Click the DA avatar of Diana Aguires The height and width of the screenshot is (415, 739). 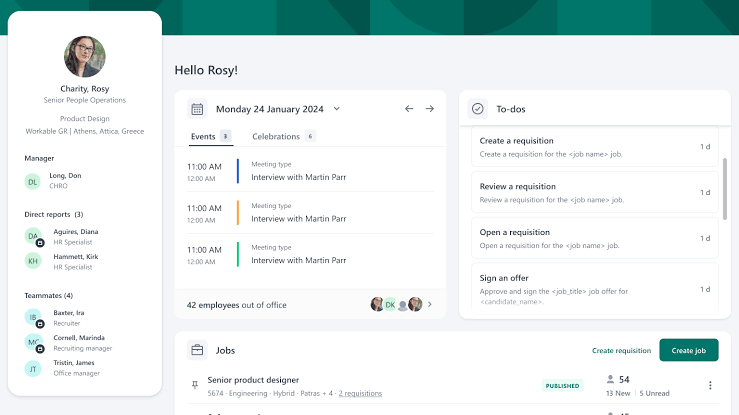tap(33, 236)
